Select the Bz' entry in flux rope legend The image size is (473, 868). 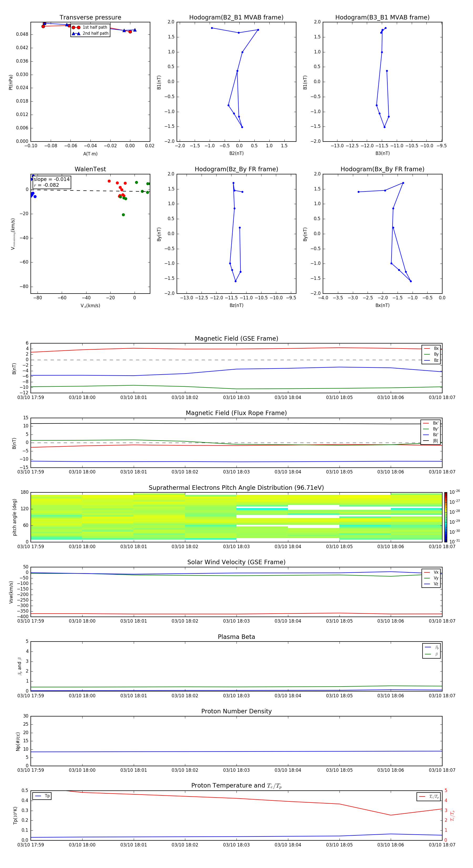431,435
